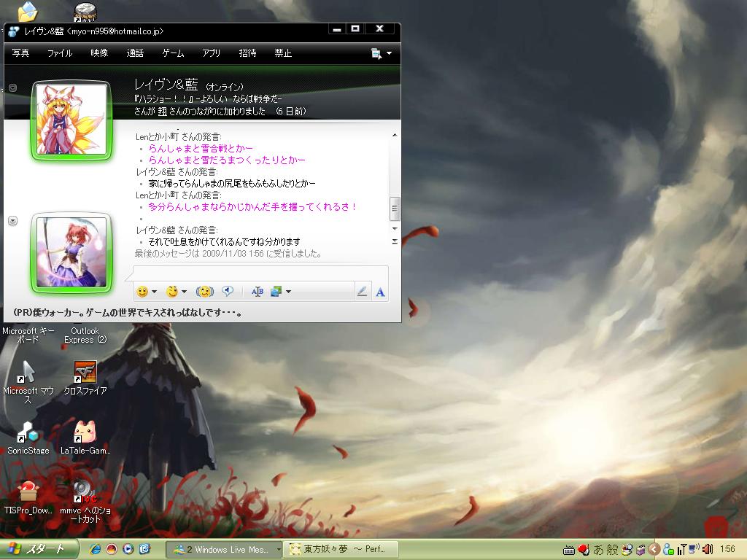747x560 pixels.
Task: Launch media player from quick launch
Action: coord(128,549)
